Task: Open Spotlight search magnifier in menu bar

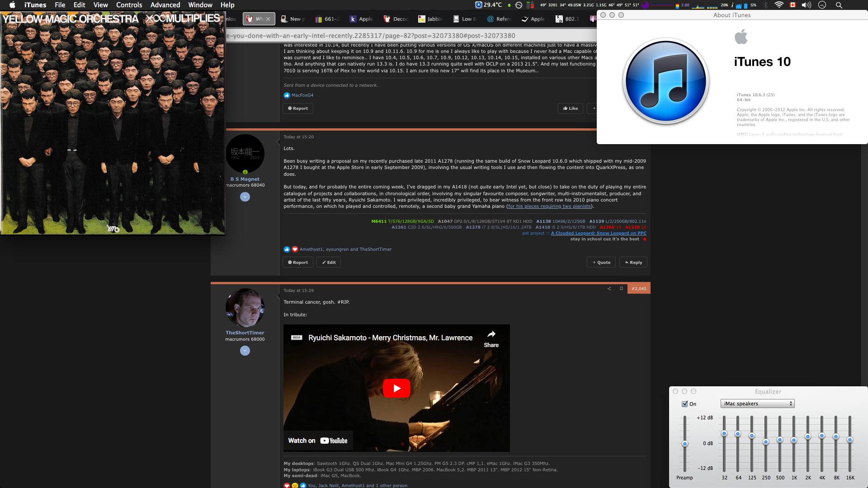Action: pyautogui.click(x=839, y=5)
